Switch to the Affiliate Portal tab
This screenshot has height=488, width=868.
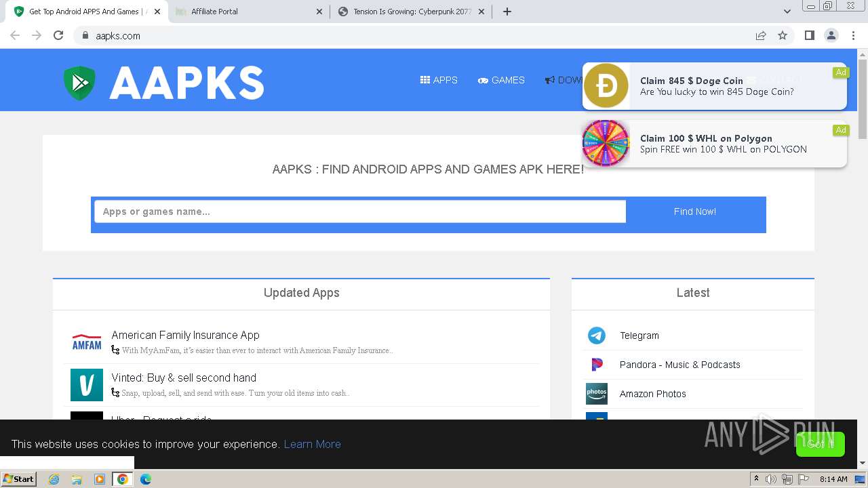click(x=248, y=12)
